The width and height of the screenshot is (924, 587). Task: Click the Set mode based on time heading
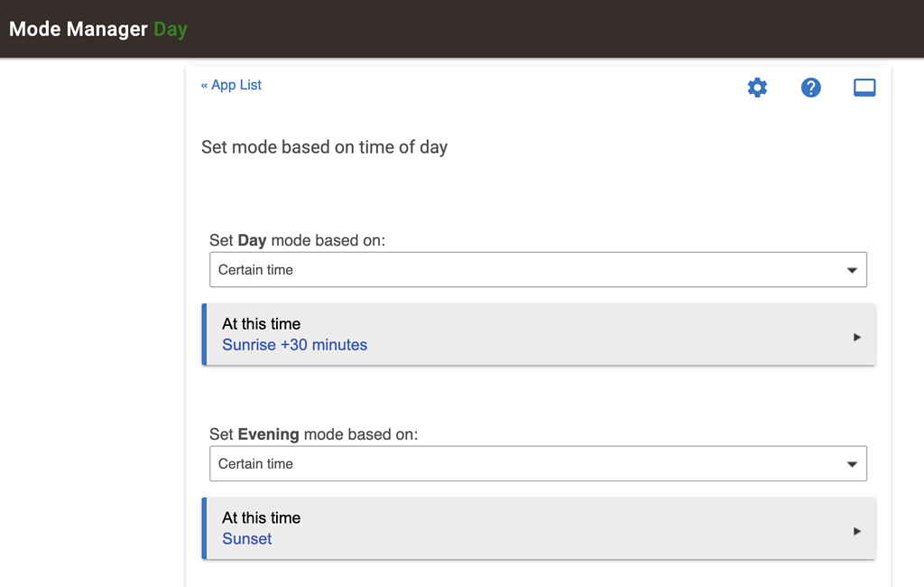coord(324,147)
